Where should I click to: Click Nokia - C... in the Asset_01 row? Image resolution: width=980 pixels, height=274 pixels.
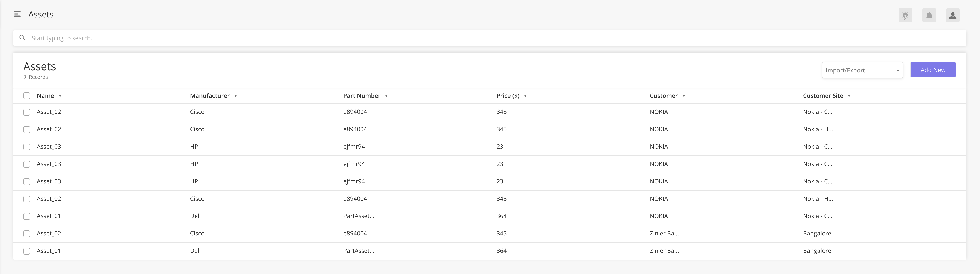[x=818, y=216]
